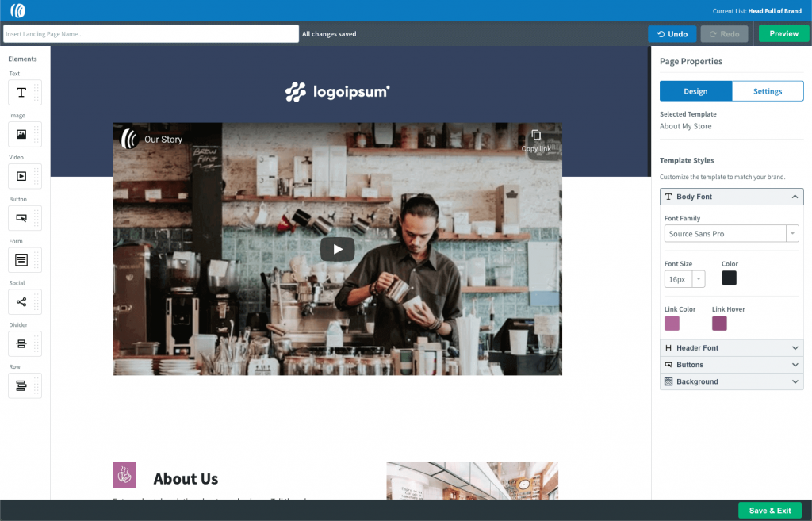Select the Image element icon

(21, 135)
